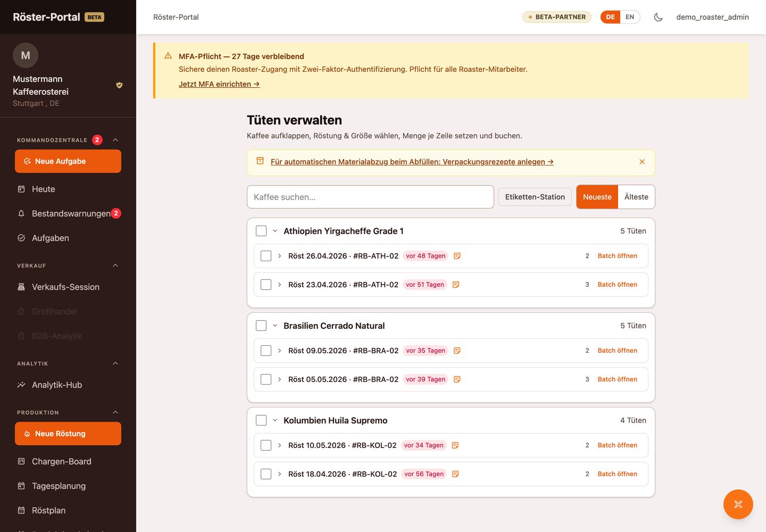
Task: Tick checkbox for Röst 26.04.2026 batch
Action: coord(266,256)
